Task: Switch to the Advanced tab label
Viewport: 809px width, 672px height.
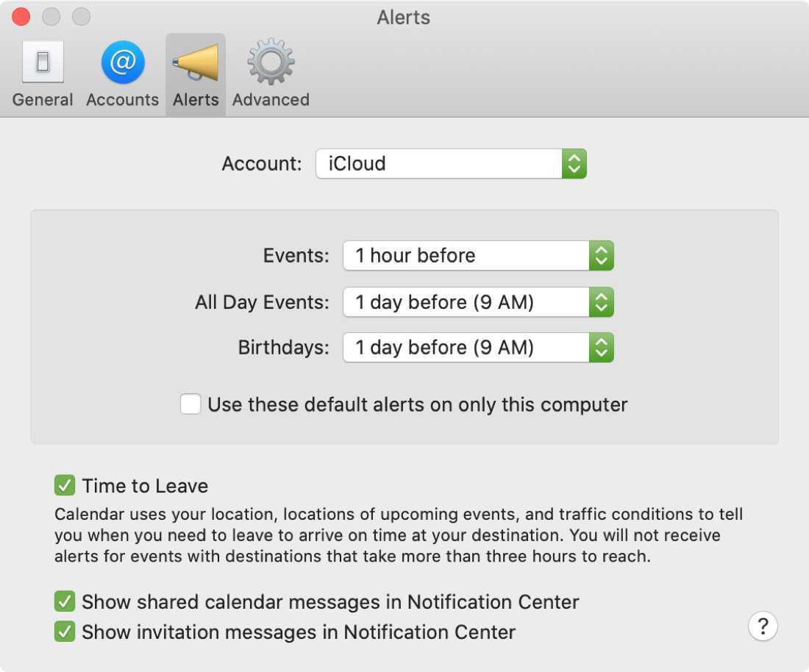Action: pos(271,100)
